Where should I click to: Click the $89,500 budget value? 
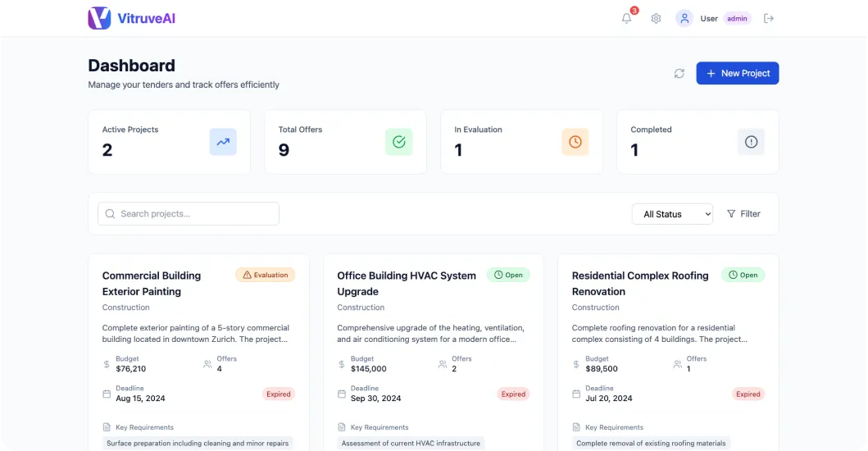pos(602,369)
